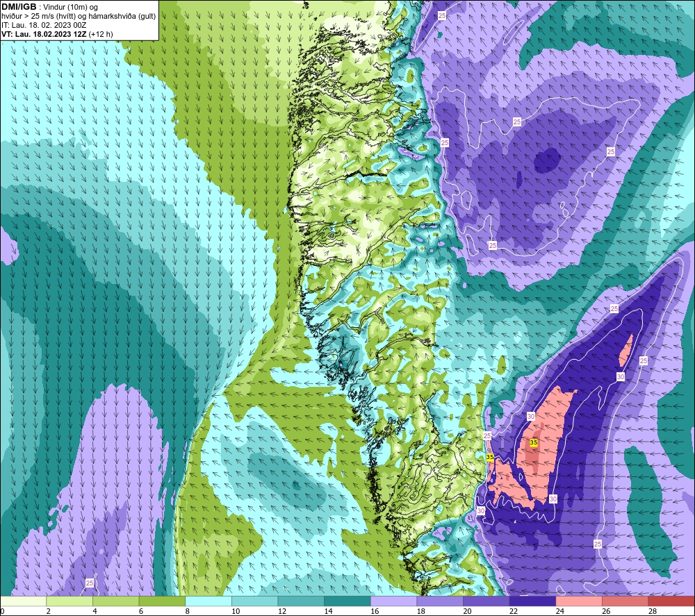
Task: Click the DMI/IGB title text
Action: 19,7
